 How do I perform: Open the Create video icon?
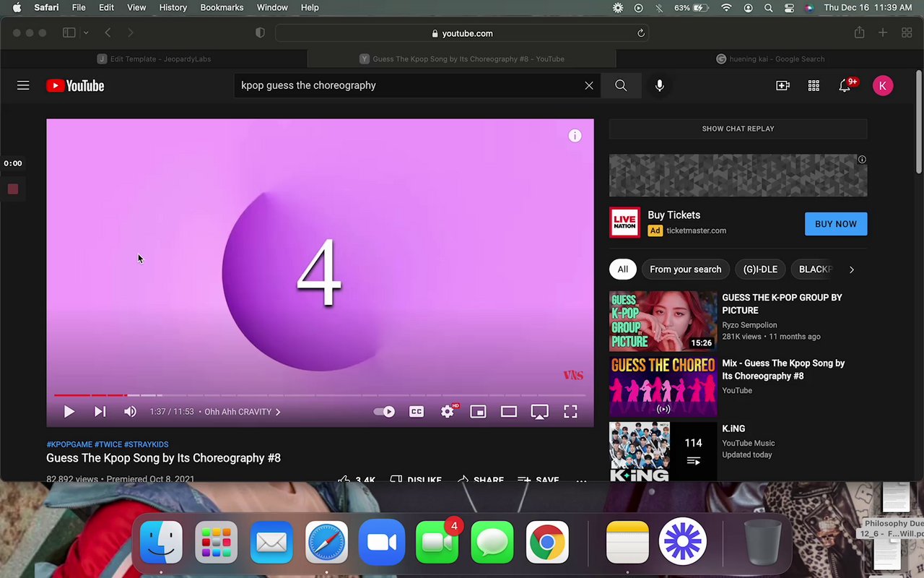[x=783, y=85]
